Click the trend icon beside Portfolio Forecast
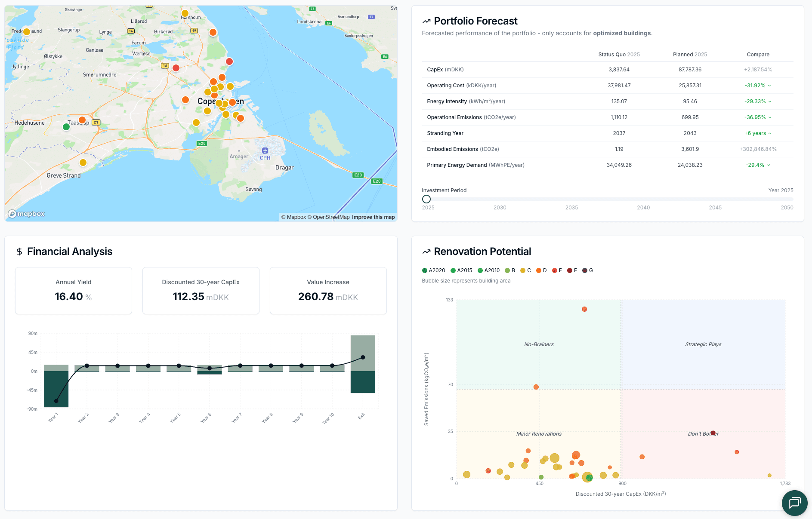812x519 pixels. pyautogui.click(x=426, y=21)
